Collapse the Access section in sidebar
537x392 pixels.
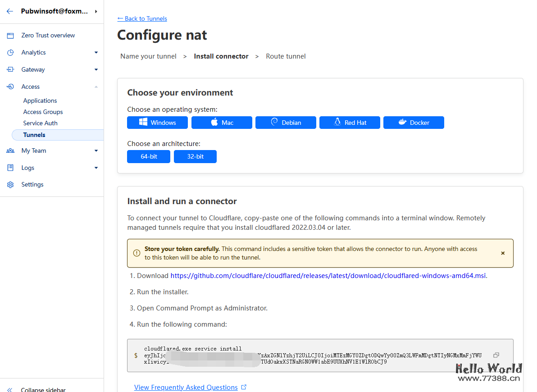coord(96,87)
